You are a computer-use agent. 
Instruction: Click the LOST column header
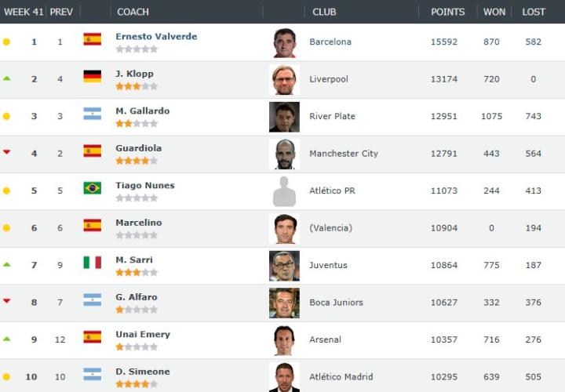point(534,12)
